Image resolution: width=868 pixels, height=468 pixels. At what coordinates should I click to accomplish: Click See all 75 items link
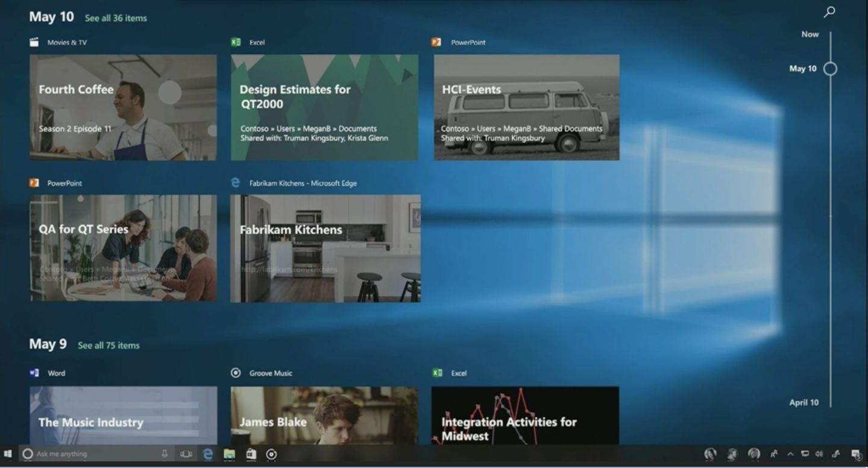coord(108,346)
